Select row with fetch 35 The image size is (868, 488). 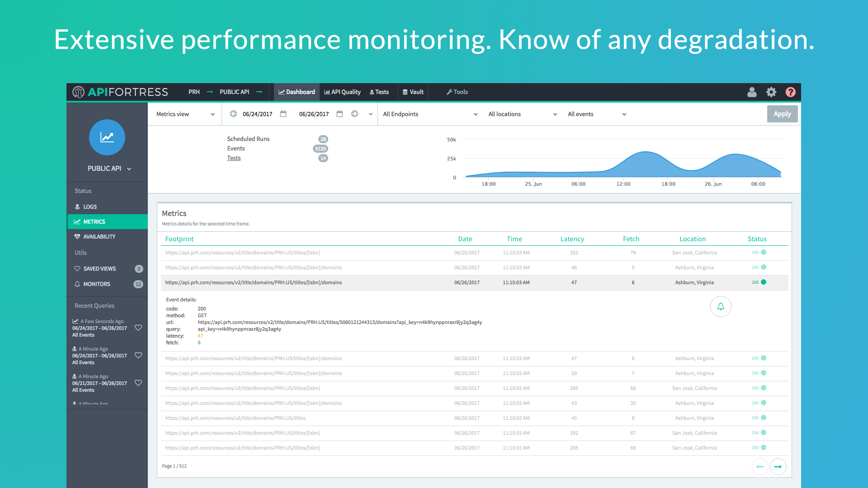pyautogui.click(x=474, y=403)
